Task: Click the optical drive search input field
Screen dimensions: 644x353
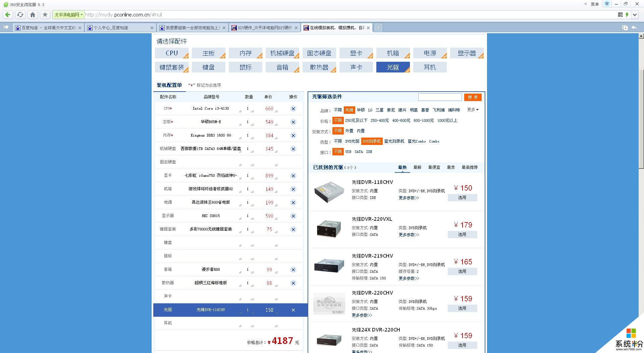Action: pyautogui.click(x=440, y=97)
